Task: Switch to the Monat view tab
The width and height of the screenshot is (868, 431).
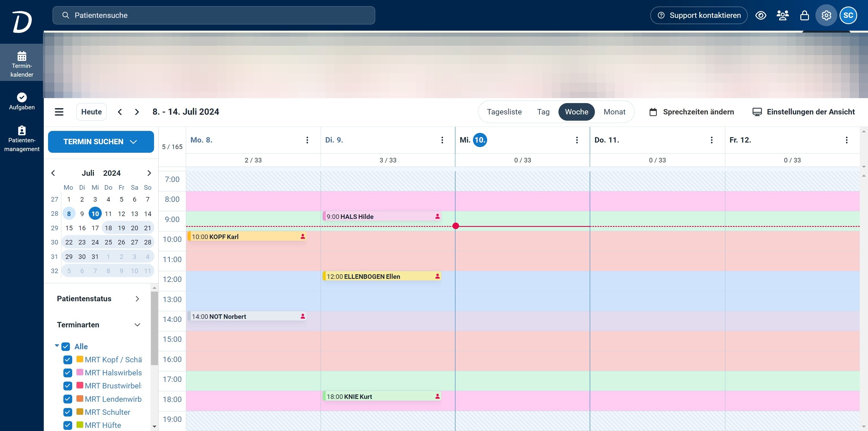Action: coord(614,112)
